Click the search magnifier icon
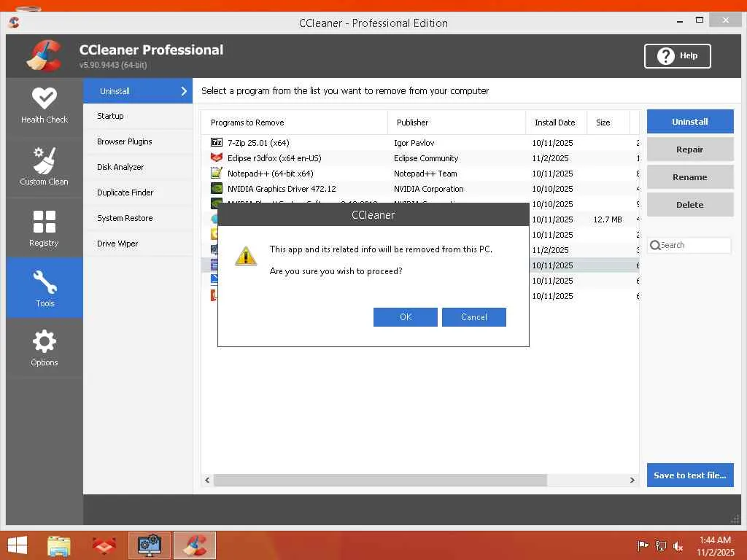Screen dimensions: 747x560 655,245
